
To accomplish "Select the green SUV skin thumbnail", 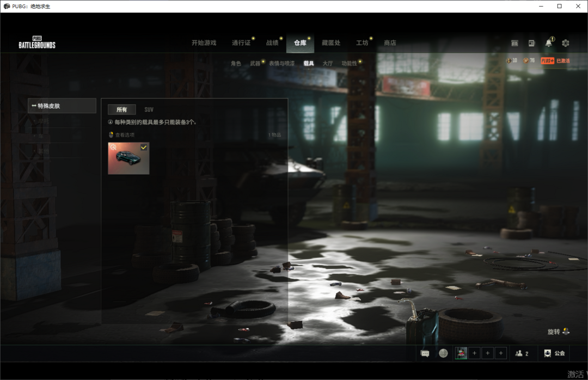I will (x=128, y=158).
